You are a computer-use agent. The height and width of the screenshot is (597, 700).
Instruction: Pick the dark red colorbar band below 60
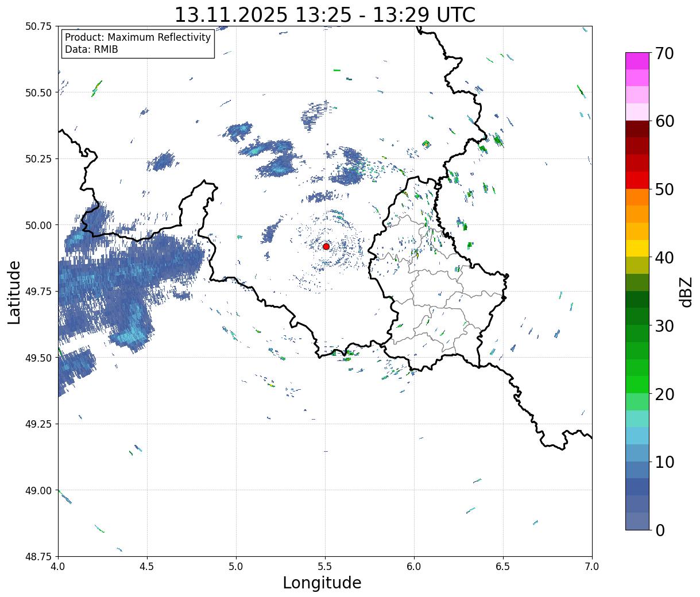(637, 129)
